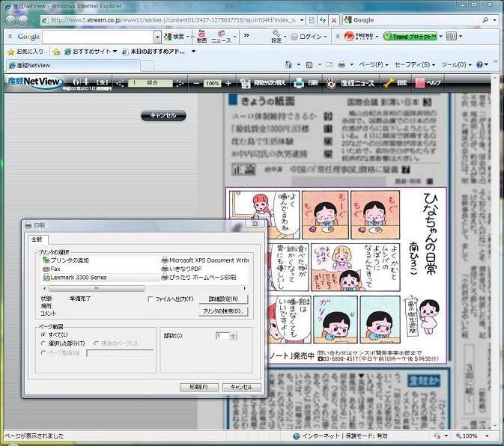Click the IE feeds icon

pos(309,64)
